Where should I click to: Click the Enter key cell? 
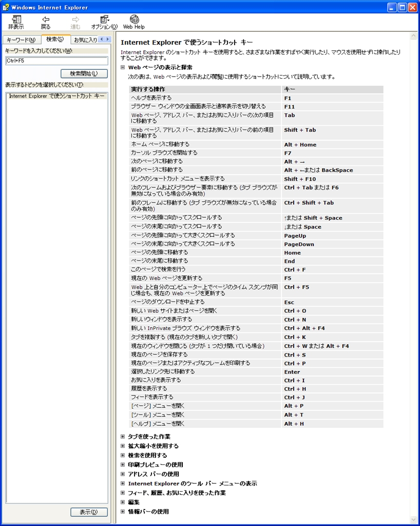pyautogui.click(x=333, y=372)
